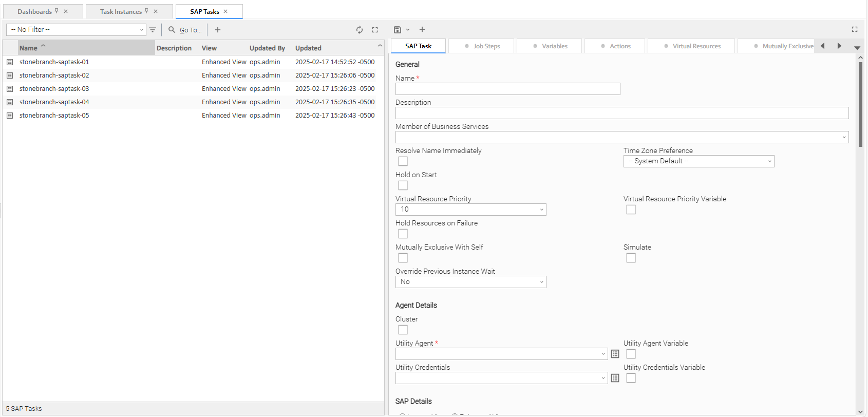Open the Task Instances tab
The height and width of the screenshot is (417, 868).
(121, 11)
